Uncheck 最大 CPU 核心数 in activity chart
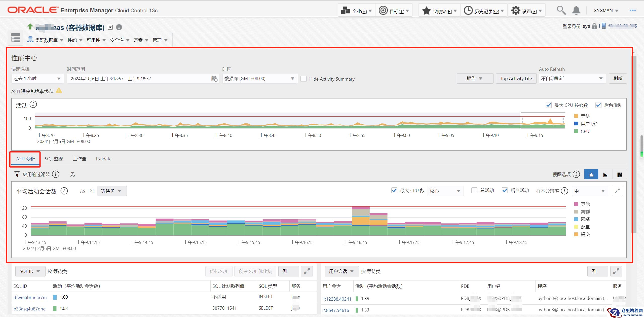The image size is (644, 318). pyautogui.click(x=548, y=105)
